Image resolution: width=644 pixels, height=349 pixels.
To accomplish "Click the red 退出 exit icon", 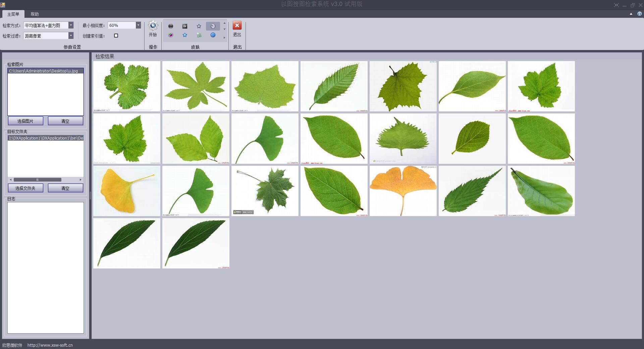I will (x=237, y=26).
